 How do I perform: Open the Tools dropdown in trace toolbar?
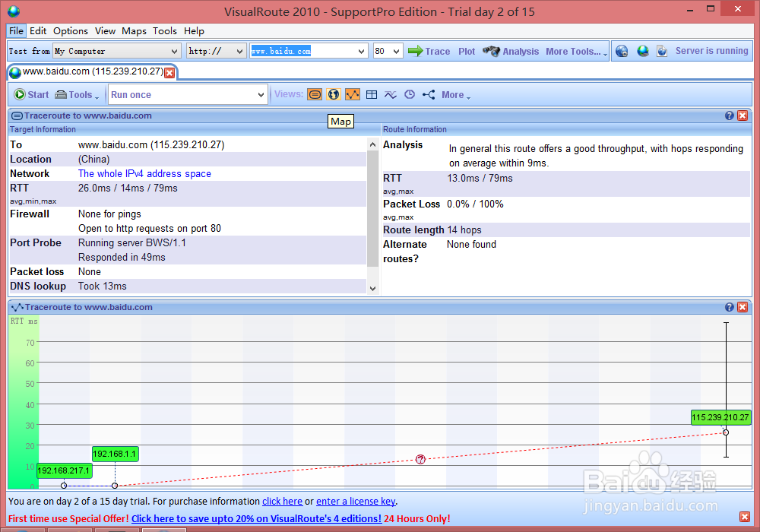tap(77, 94)
